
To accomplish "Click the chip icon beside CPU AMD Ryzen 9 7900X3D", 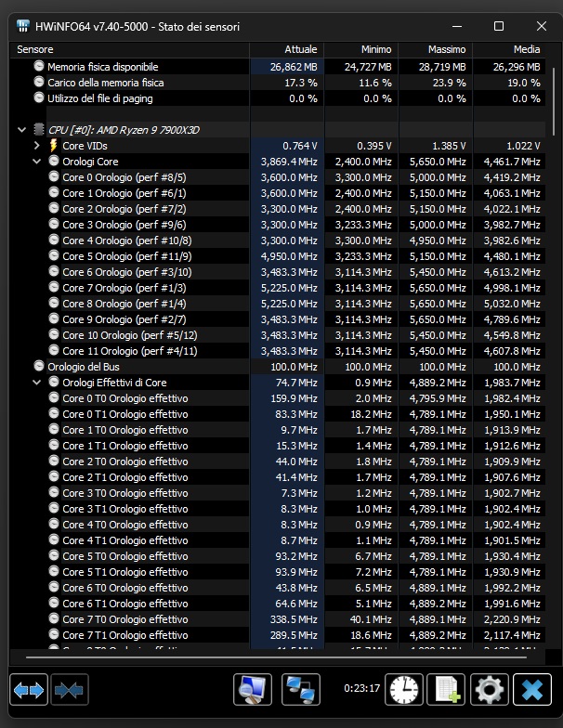I will (x=39, y=130).
